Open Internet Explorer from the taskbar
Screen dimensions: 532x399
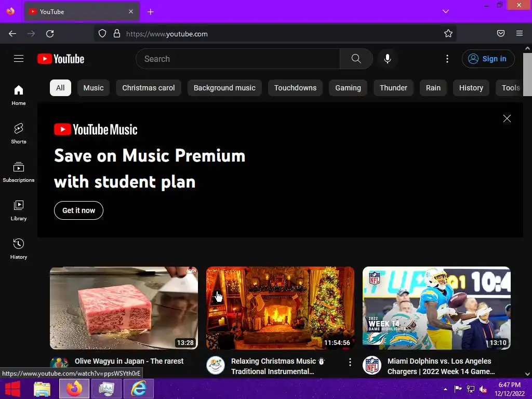click(139, 389)
